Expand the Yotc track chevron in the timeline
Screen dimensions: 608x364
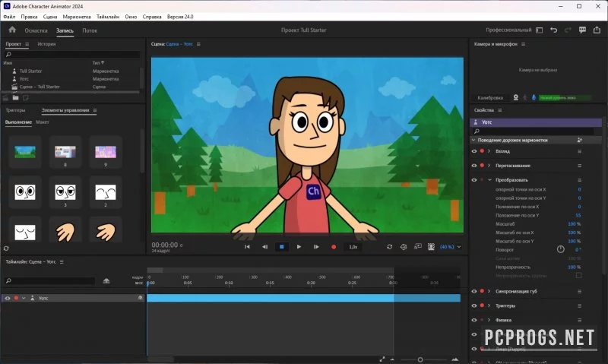click(x=24, y=298)
